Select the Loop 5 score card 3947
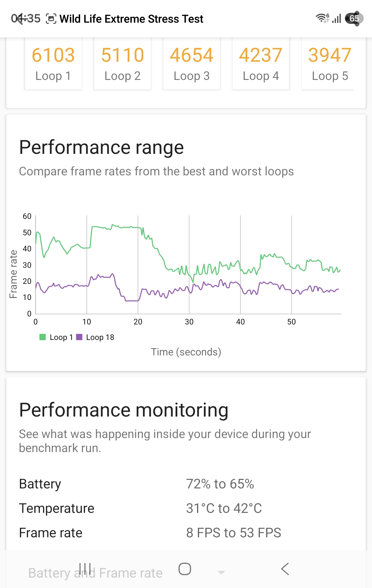Image resolution: width=372 pixels, height=588 pixels. point(329,64)
